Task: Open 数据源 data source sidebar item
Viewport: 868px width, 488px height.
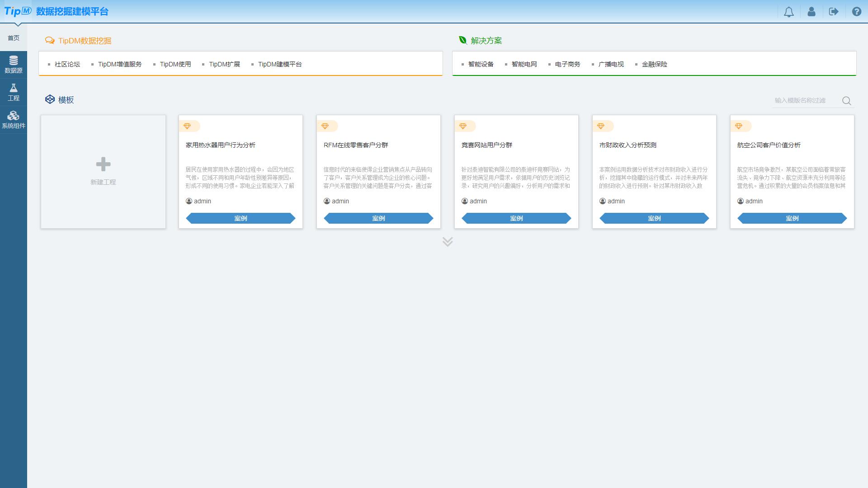Action: click(x=14, y=65)
